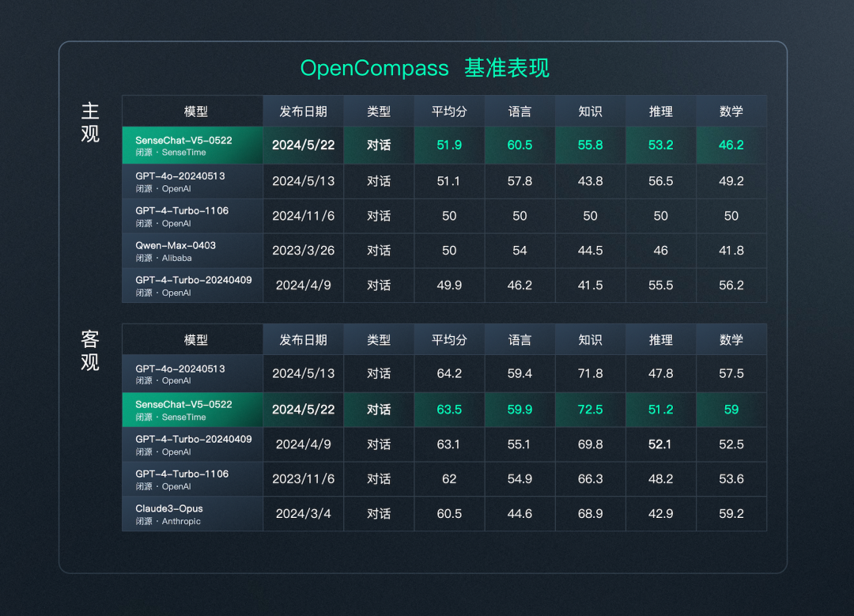The image size is (854, 616).
Task: Click the score 44.5
Action: coord(591,251)
